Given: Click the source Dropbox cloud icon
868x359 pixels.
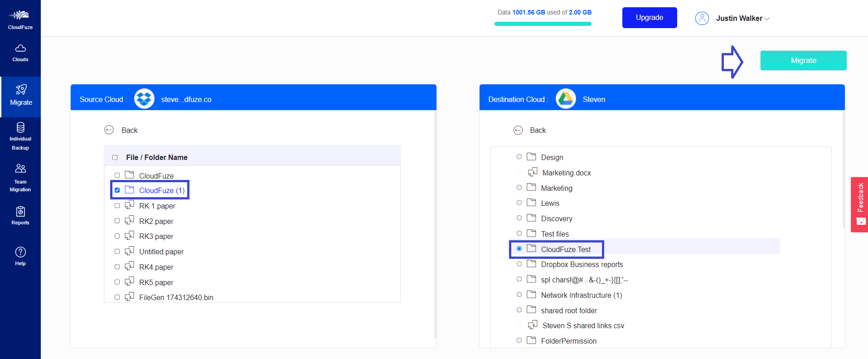Looking at the screenshot, I should (144, 98).
